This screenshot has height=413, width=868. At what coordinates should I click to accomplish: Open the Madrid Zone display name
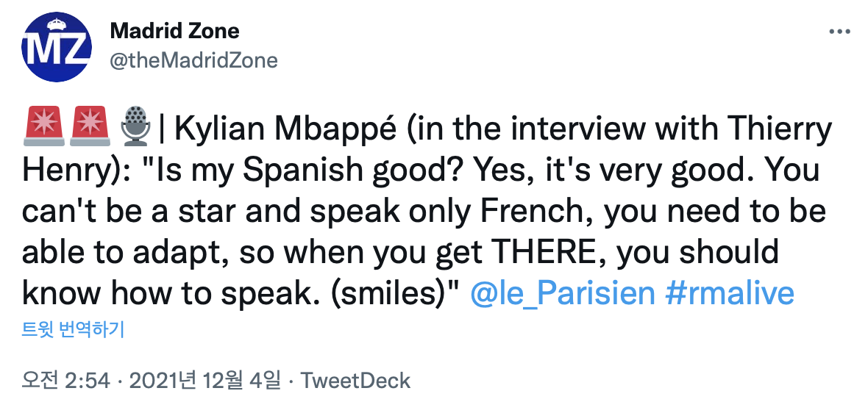point(174,31)
